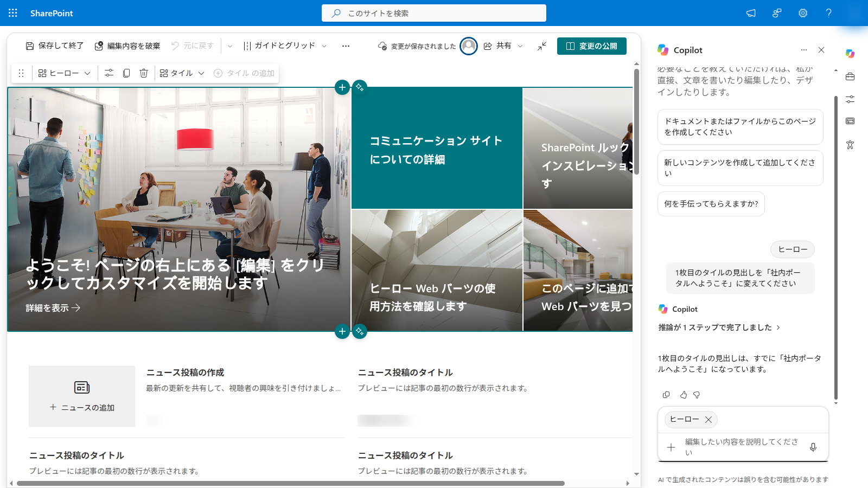Image resolution: width=868 pixels, height=488 pixels.
Task: Click the microphone icon in prompt box
Action: (x=813, y=447)
